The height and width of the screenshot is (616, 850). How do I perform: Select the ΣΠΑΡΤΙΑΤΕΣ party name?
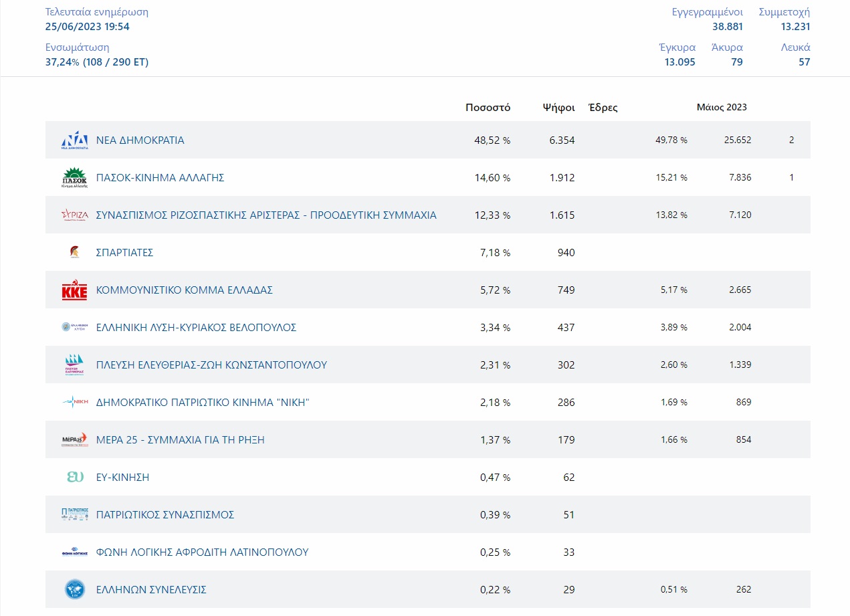125,253
